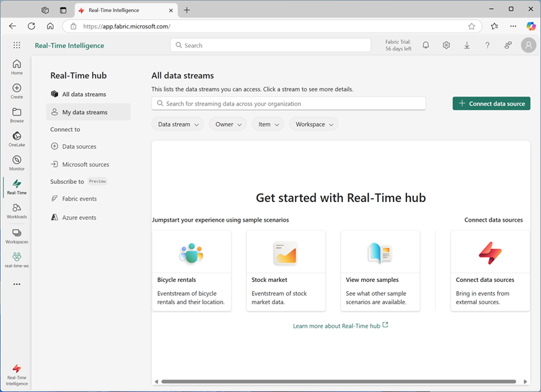Refresh the browser page
Screen dimensions: 541x392
[x=31, y=26]
